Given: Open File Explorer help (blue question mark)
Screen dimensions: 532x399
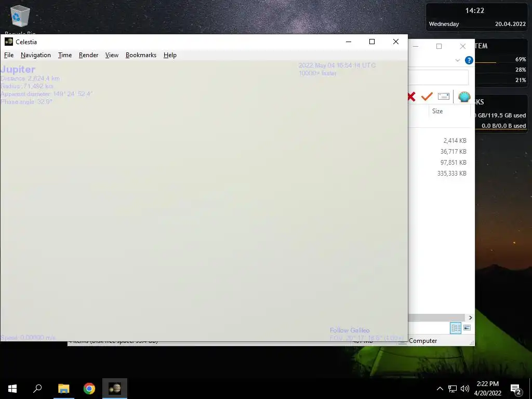Looking at the screenshot, I should click(x=469, y=60).
